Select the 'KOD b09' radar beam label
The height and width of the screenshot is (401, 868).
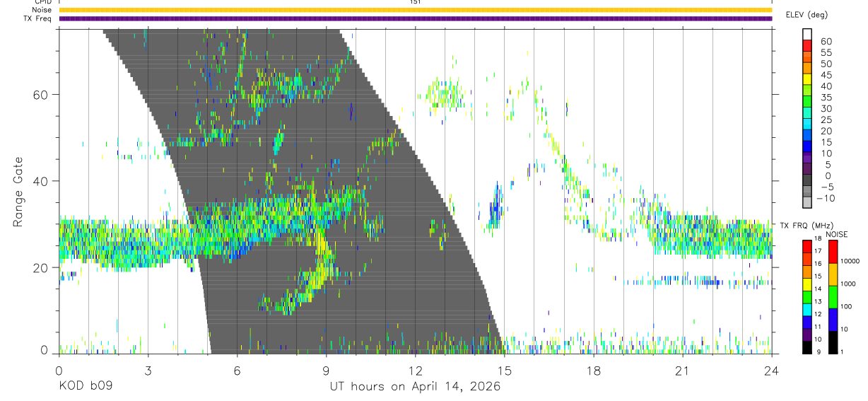86,386
